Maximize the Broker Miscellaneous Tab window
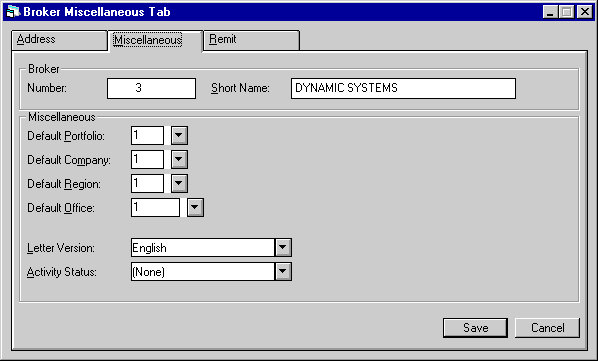This screenshot has width=598, height=361. point(567,12)
